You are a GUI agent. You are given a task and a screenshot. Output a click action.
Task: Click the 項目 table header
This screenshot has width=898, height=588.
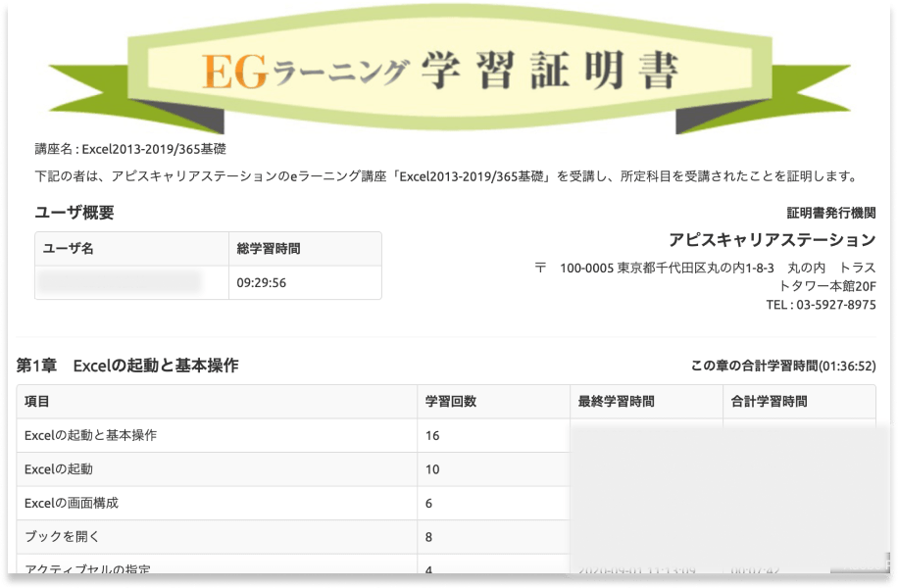[37, 402]
